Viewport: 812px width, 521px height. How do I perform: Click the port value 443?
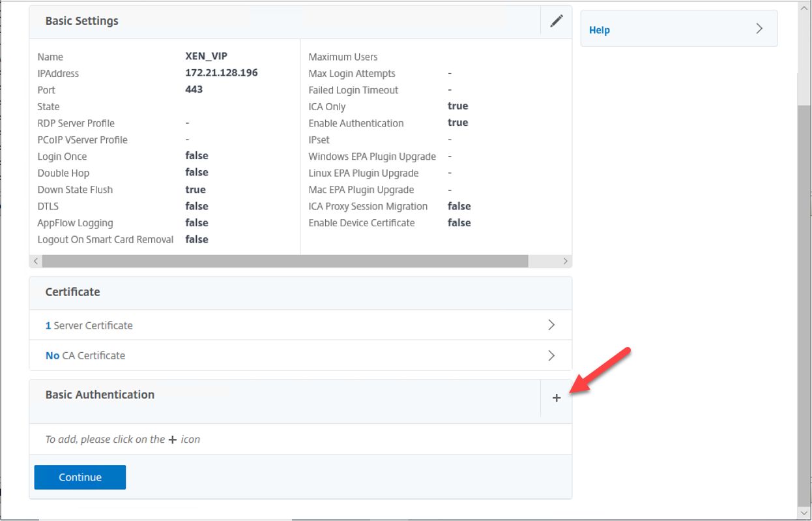click(194, 89)
